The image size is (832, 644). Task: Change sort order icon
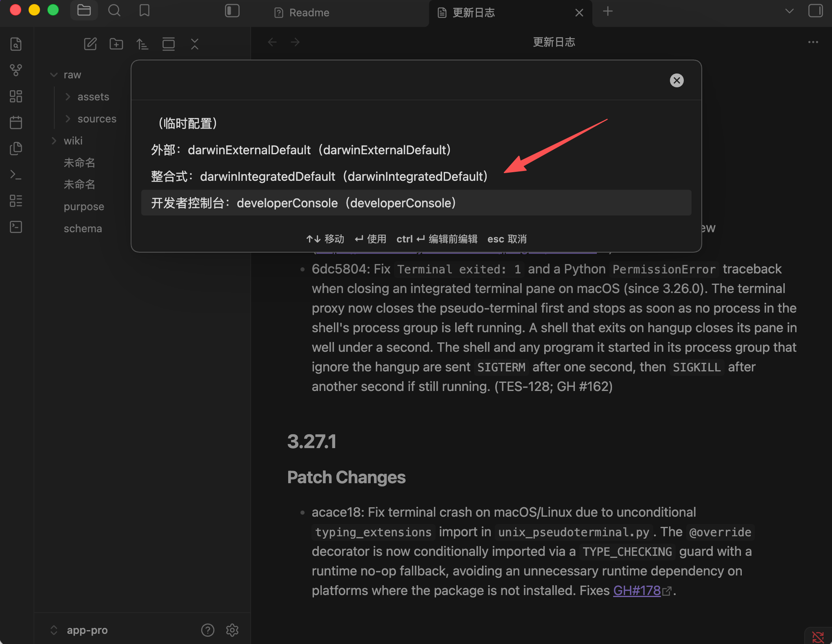coord(142,44)
